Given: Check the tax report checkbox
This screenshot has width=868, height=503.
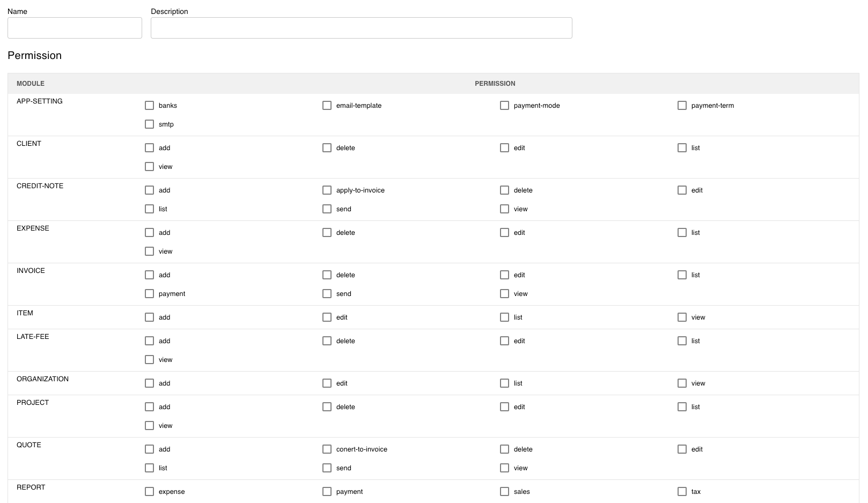Looking at the screenshot, I should click(x=682, y=492).
